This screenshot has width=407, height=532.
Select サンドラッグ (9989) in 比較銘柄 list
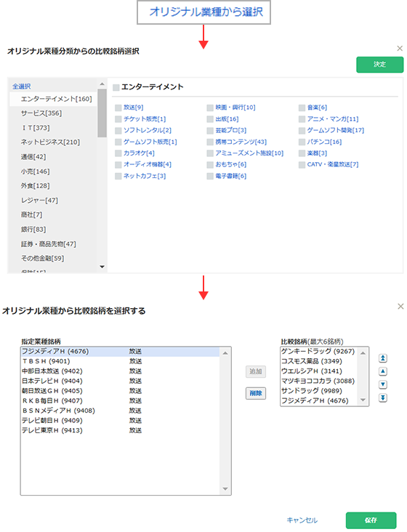[320, 391]
